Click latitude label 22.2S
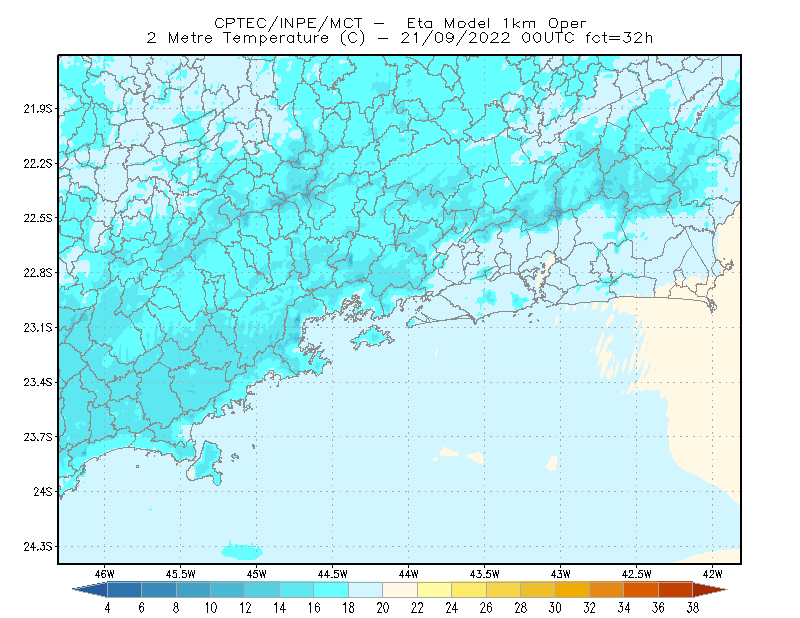This screenshot has height=618, width=800. point(37,163)
